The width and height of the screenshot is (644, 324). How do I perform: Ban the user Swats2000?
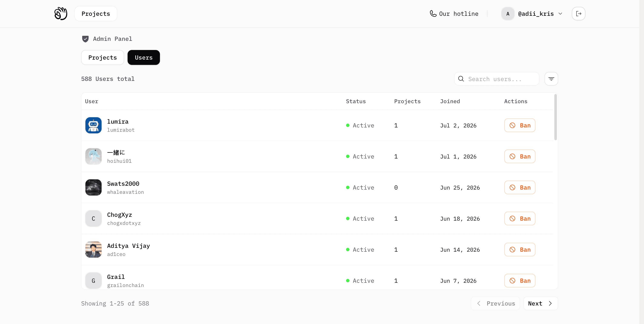520,187
